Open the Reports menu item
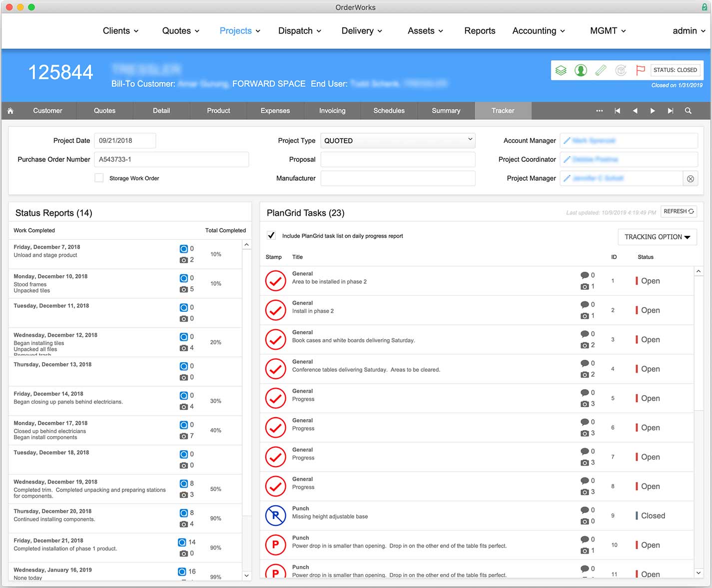 [480, 31]
